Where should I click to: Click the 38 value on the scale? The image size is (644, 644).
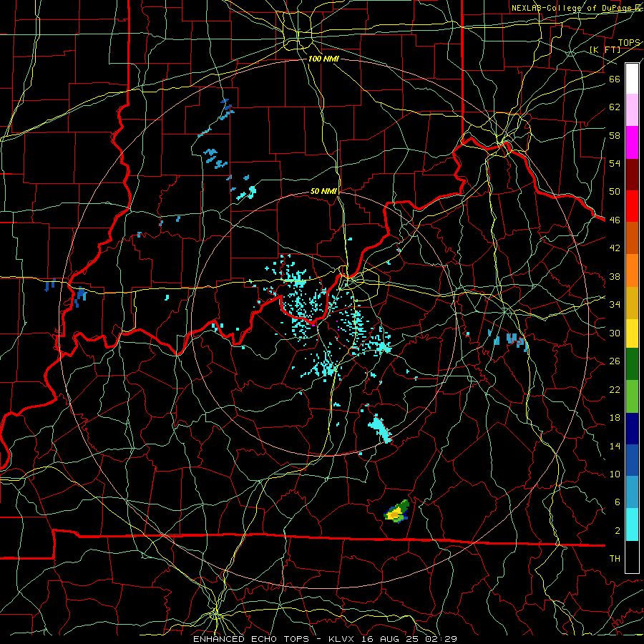(615, 276)
